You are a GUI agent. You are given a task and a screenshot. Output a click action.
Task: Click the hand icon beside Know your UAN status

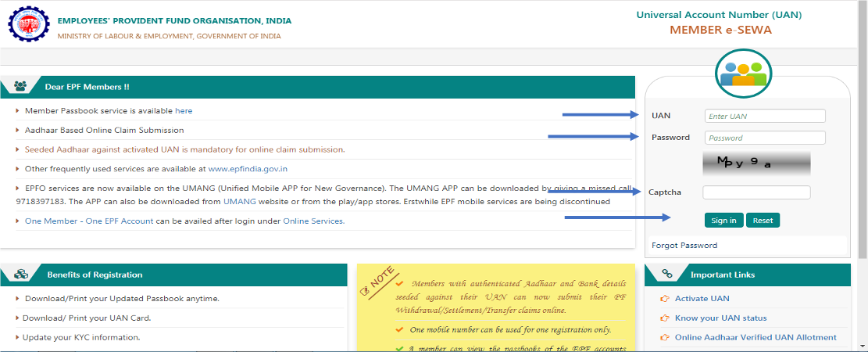pos(665,318)
